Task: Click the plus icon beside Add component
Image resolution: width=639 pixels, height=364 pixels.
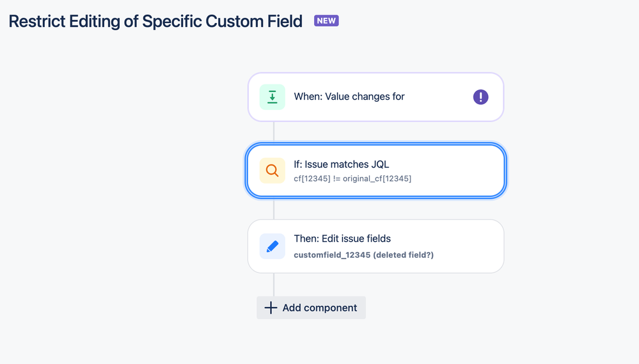Action: tap(271, 308)
